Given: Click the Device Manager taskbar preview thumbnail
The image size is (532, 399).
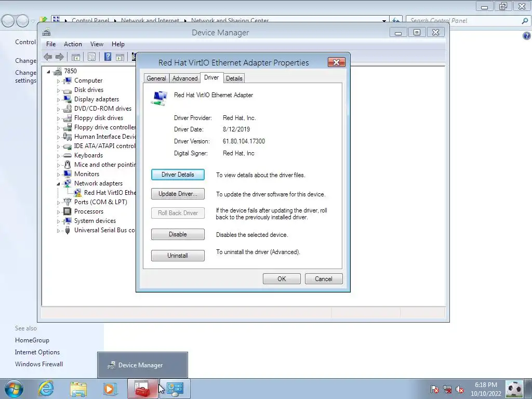Looking at the screenshot, I should [142, 365].
